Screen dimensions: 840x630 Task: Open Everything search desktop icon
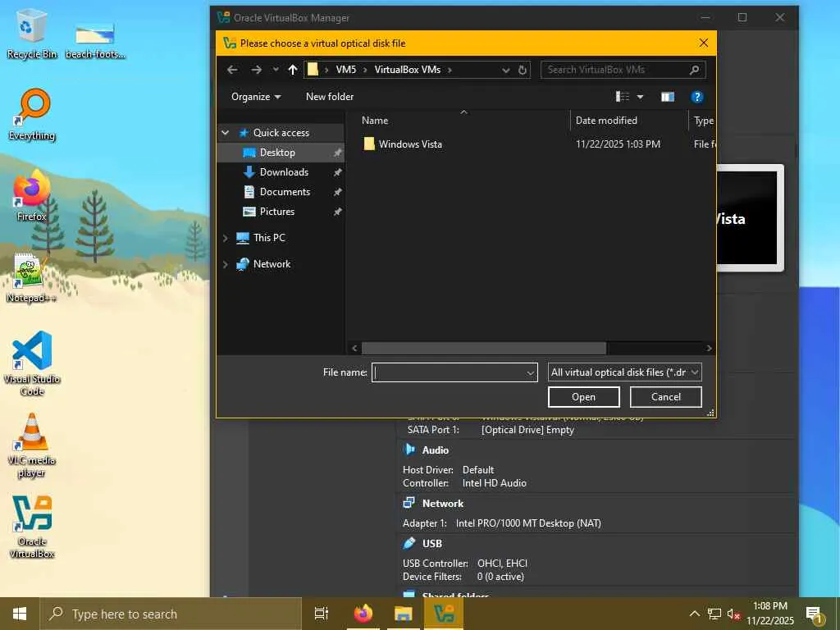[32, 115]
